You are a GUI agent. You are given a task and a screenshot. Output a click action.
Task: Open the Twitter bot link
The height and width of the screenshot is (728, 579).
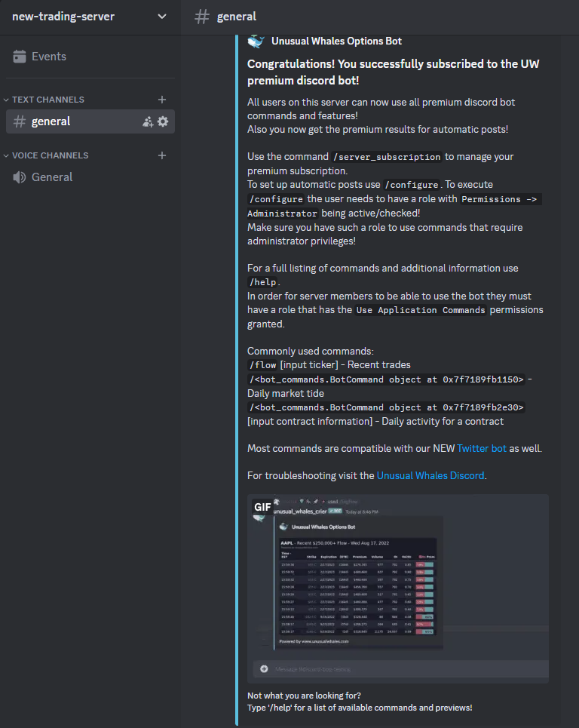click(x=482, y=449)
